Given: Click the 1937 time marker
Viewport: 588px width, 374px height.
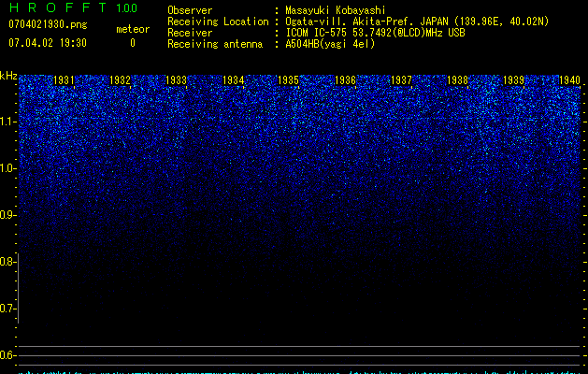Looking at the screenshot, I should (401, 79).
